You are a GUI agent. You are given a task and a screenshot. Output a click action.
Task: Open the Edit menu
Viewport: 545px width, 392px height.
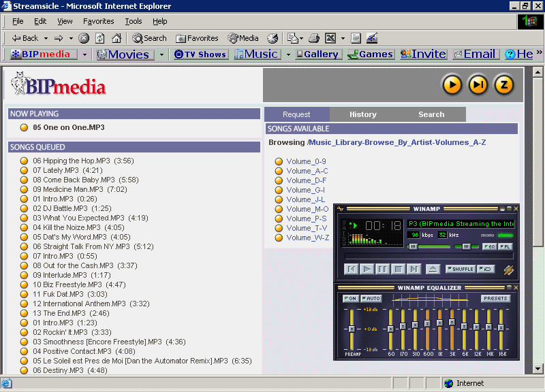(40, 21)
